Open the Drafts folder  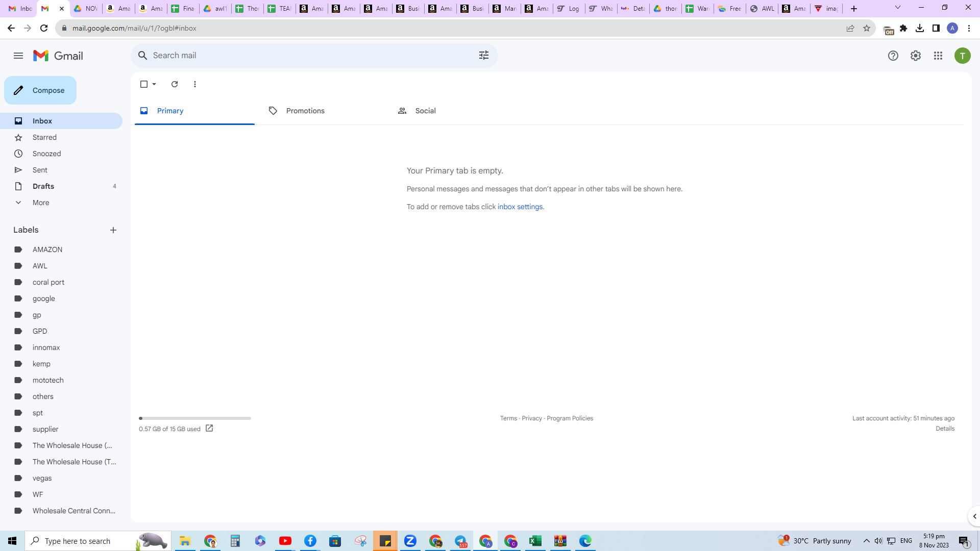tap(61, 186)
